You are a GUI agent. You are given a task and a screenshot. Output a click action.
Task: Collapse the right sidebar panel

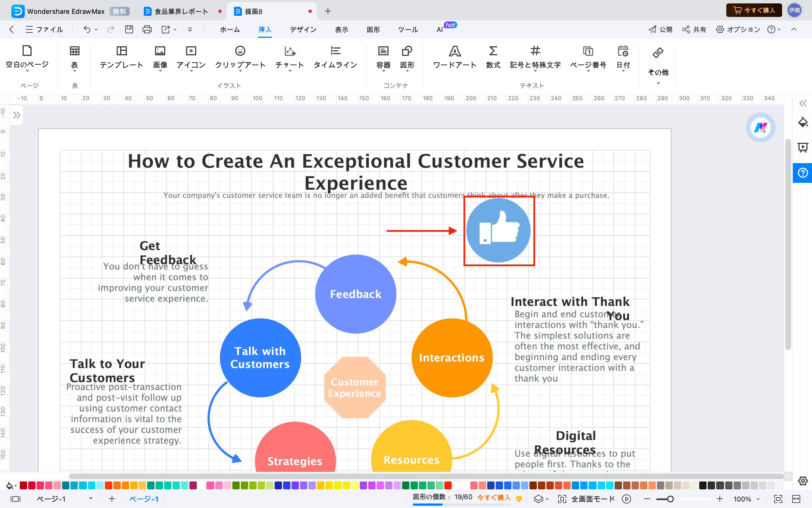pyautogui.click(x=803, y=104)
